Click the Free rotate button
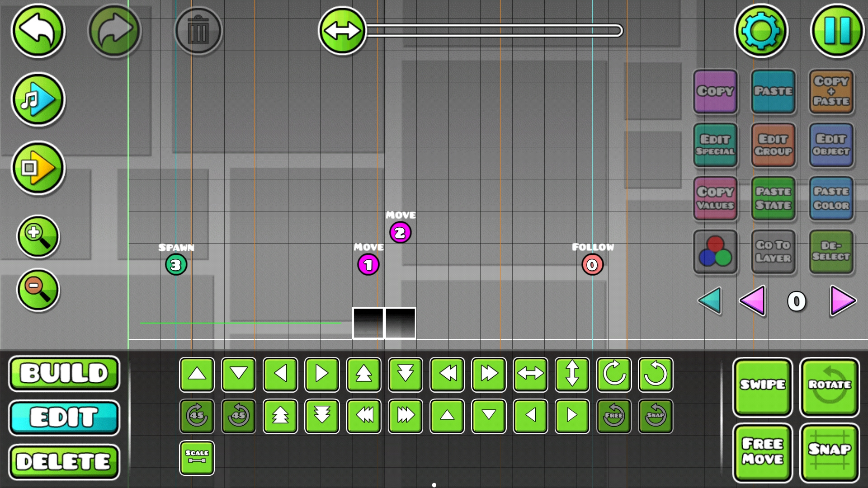 pos(614,416)
